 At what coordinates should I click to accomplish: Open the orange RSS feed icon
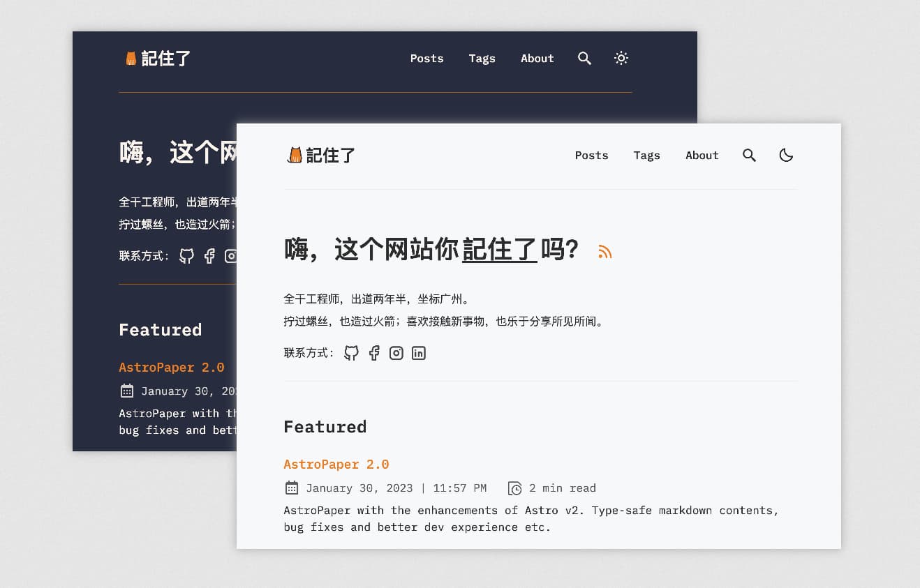[x=604, y=252]
